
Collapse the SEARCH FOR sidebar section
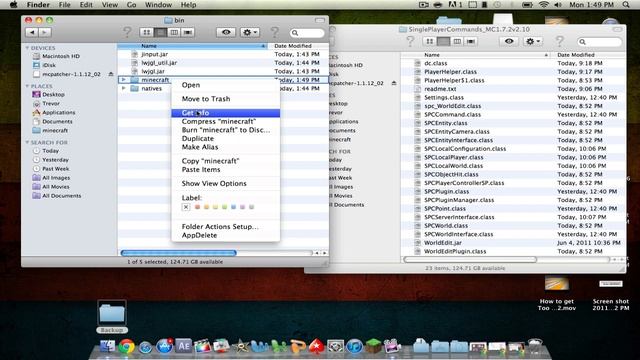point(27,142)
